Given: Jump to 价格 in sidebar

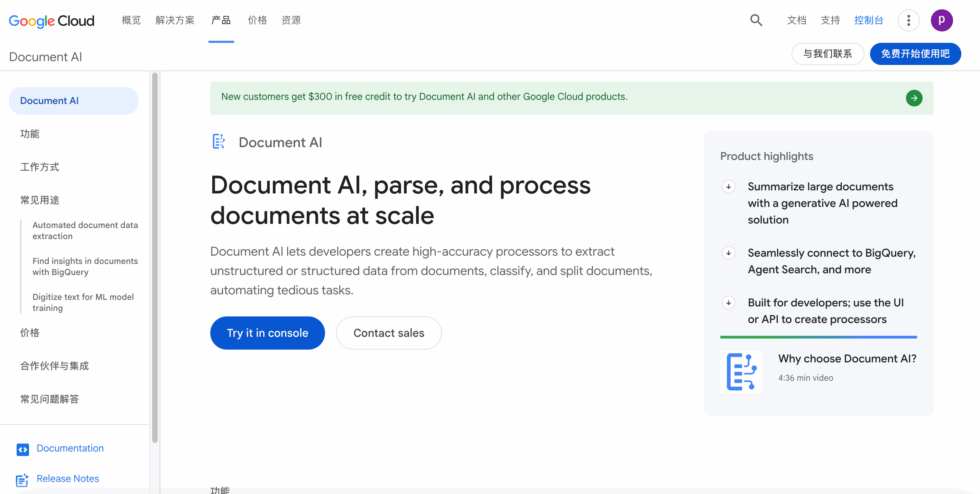Looking at the screenshot, I should click(x=30, y=332).
